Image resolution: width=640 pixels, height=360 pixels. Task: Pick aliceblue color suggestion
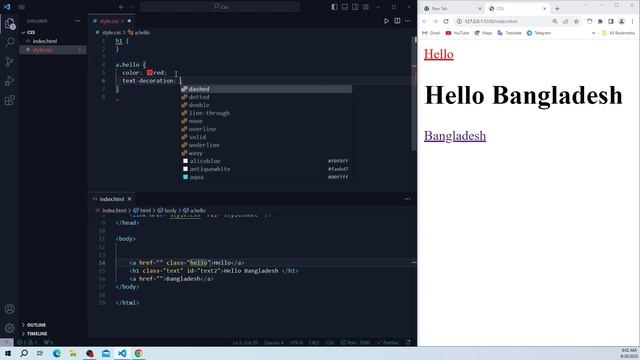(266, 161)
